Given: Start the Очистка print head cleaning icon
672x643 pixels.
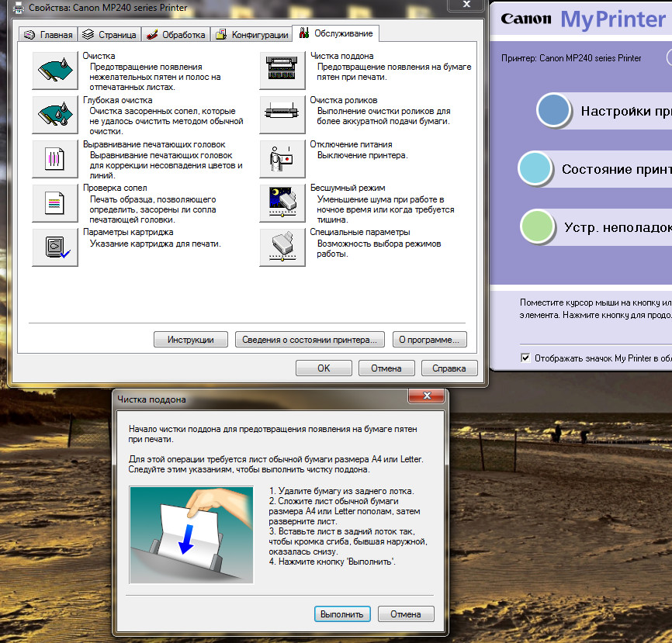Looking at the screenshot, I should 55,70.
